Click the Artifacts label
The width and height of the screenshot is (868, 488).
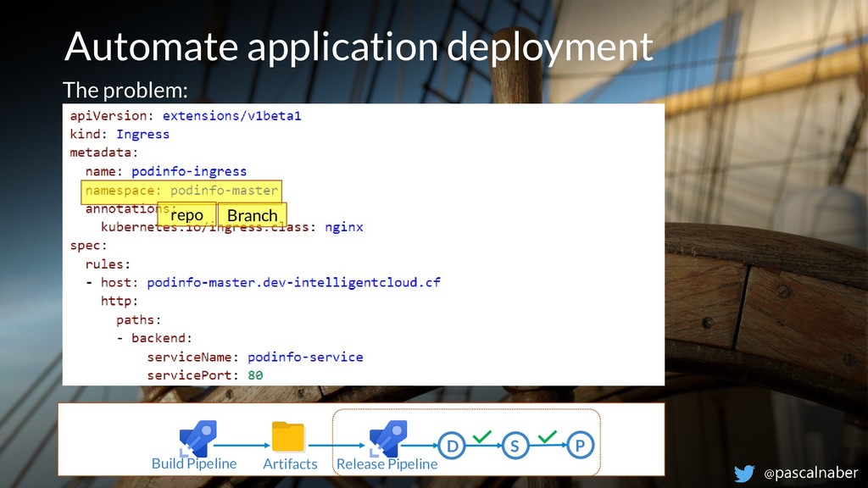[x=290, y=463]
